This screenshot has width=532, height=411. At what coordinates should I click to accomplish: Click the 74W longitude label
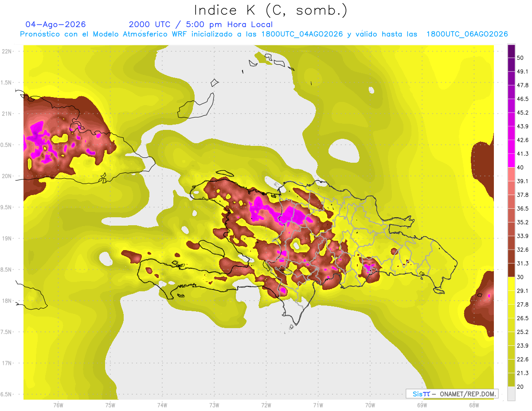[162, 405]
